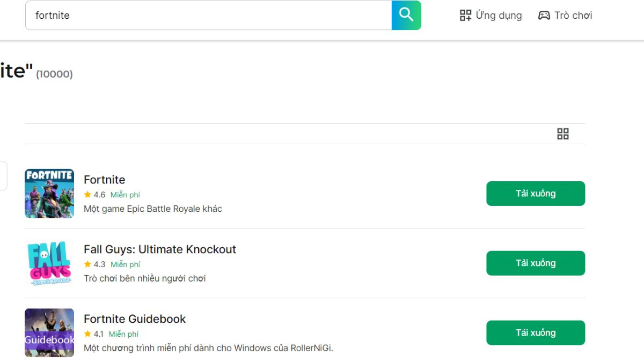This screenshot has width=644, height=362.
Task: Click Tải xuống for Fall Guys: Ultimate Knockout
Action: click(535, 263)
